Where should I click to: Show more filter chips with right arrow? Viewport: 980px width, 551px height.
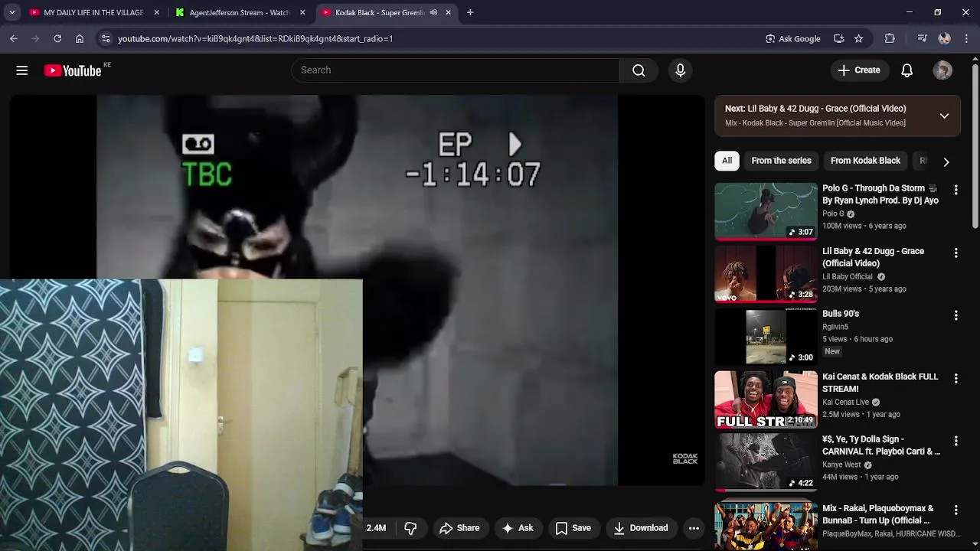pyautogui.click(x=946, y=161)
